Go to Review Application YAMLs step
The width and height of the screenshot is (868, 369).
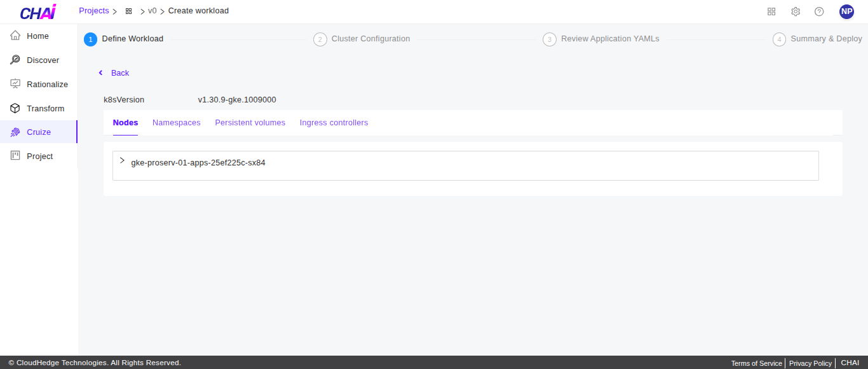tap(610, 39)
